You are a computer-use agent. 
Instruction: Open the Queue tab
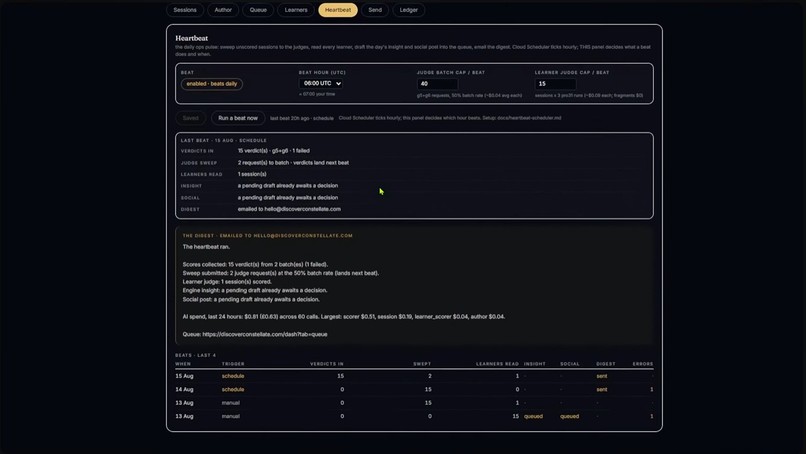[x=258, y=10]
